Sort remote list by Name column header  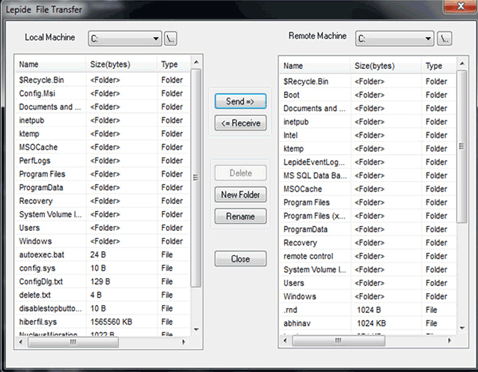pyautogui.click(x=315, y=66)
